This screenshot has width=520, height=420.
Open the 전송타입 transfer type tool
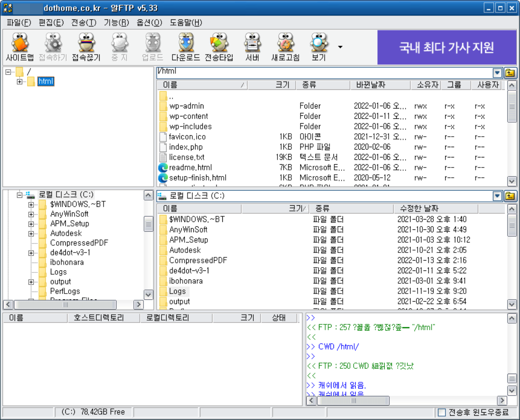pos(219,47)
